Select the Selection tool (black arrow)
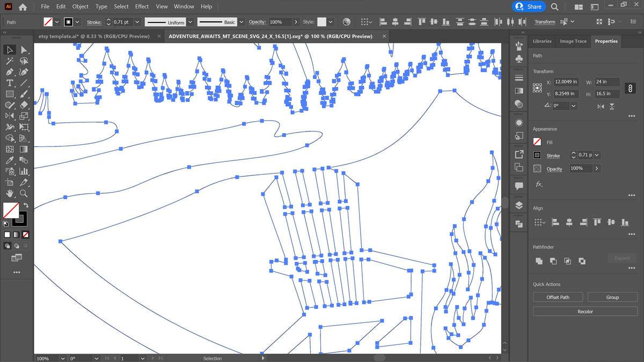Screen dimensions: 644x362 coord(10,50)
